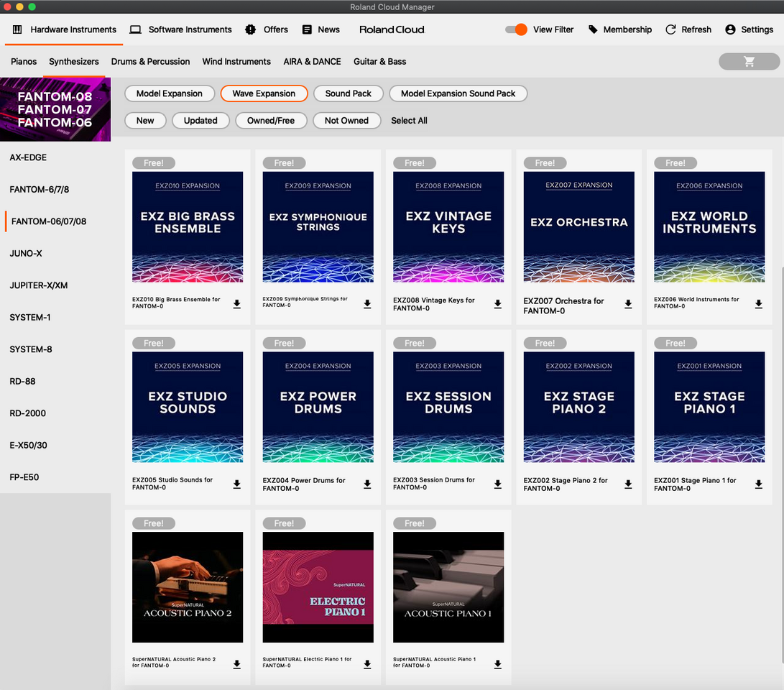Click the vertical scrollbar on the right
Screen dimensions: 784x690
782,465
